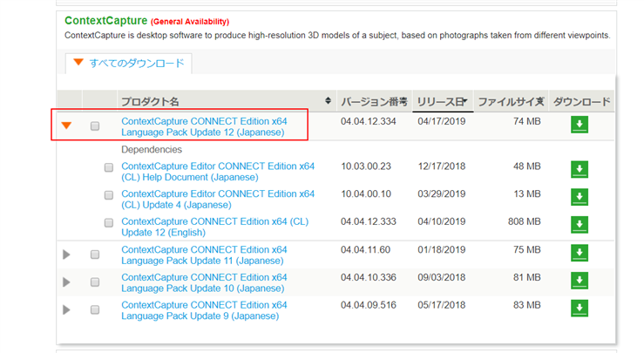Download Language Pack Update 9 (Japanese)
Image resolution: width=644 pixels, height=353 pixels.
click(580, 309)
